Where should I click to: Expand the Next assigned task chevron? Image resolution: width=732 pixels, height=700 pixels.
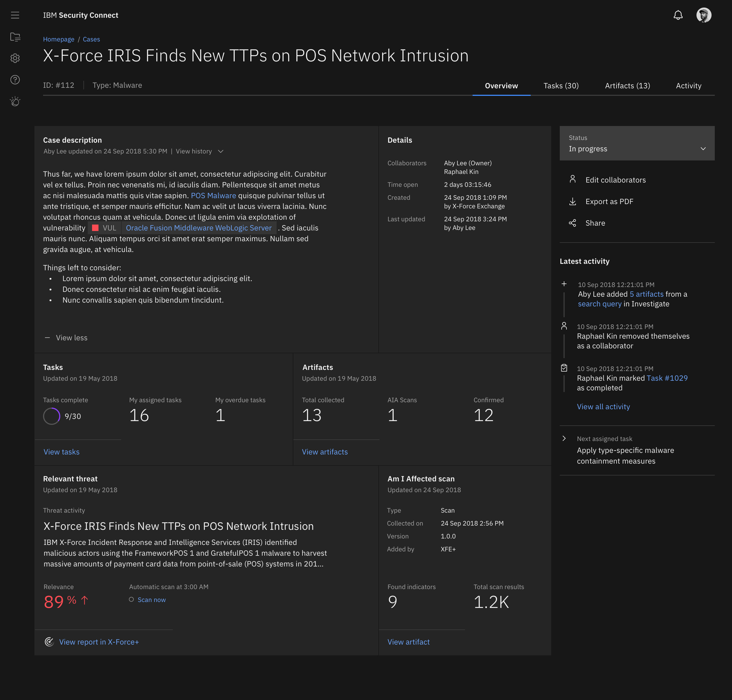coord(564,438)
